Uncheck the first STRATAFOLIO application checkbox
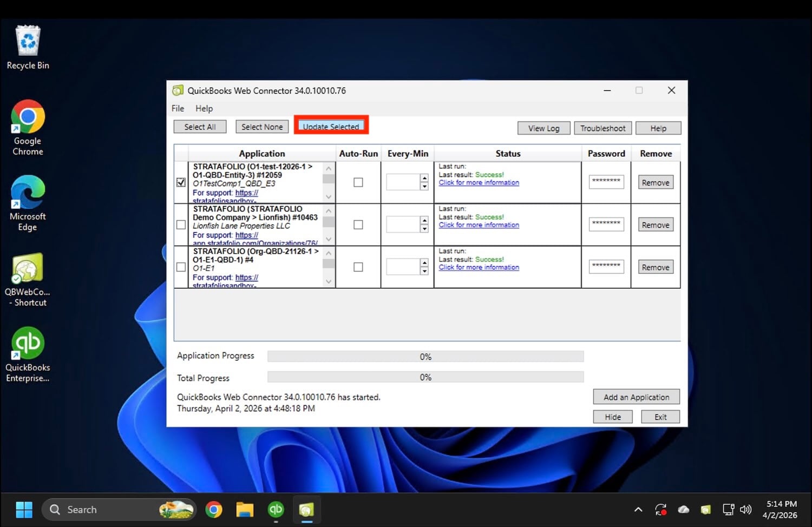812x527 pixels. (x=181, y=182)
